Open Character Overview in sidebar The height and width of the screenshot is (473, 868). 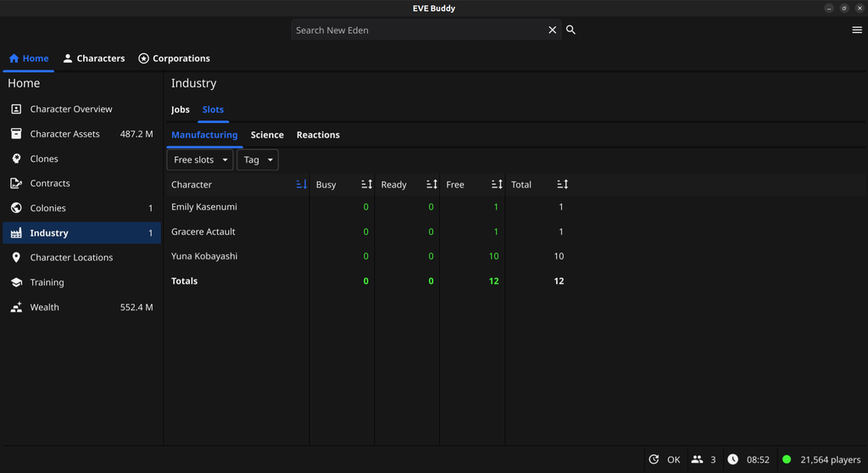(82, 109)
